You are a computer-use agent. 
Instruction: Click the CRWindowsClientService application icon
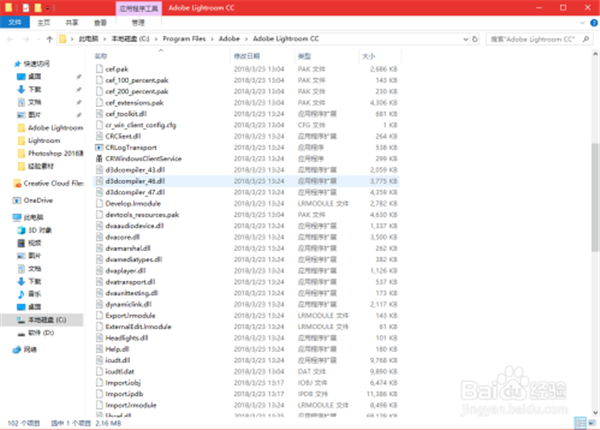(x=98, y=158)
